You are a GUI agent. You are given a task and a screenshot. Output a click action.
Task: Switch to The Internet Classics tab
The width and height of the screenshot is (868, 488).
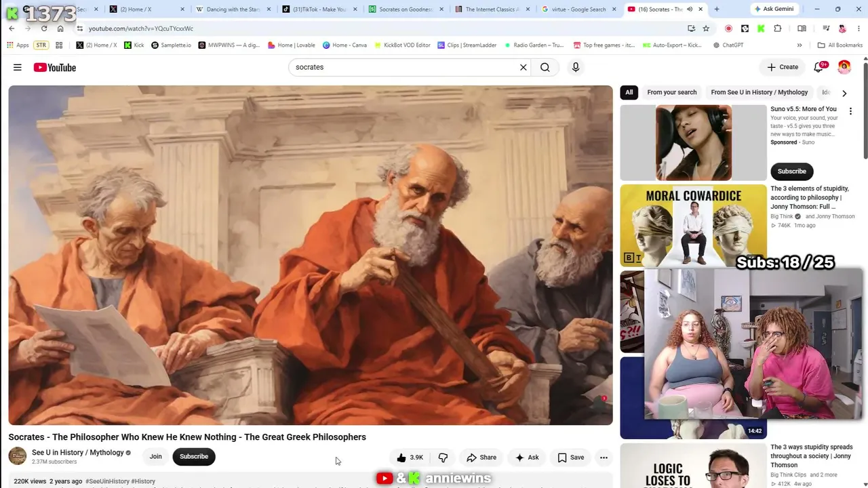(x=491, y=9)
